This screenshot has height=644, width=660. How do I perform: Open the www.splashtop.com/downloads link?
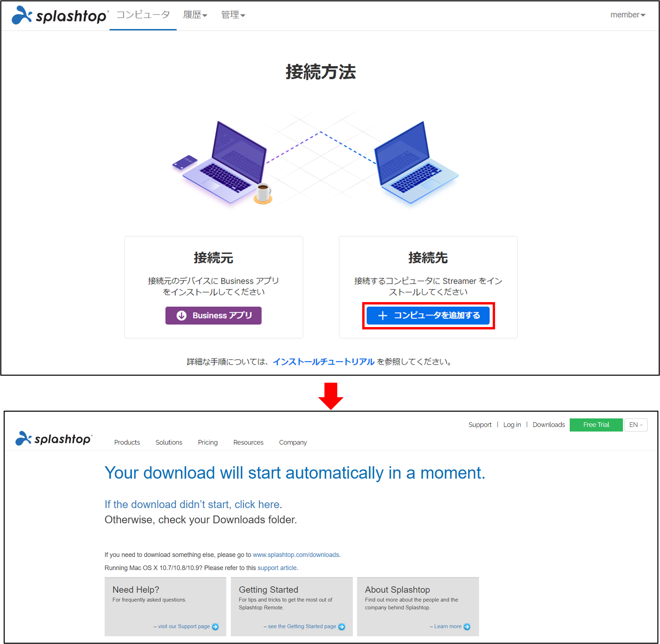tap(296, 554)
